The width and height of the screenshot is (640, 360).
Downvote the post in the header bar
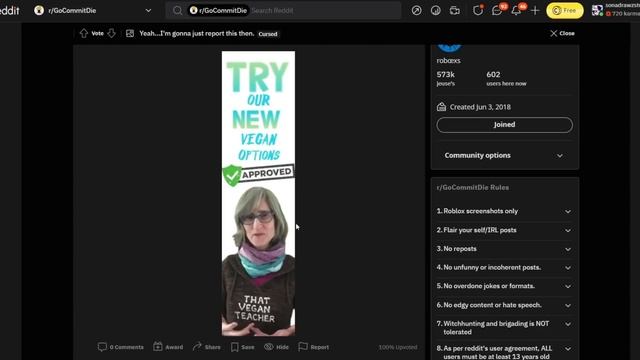[111, 33]
